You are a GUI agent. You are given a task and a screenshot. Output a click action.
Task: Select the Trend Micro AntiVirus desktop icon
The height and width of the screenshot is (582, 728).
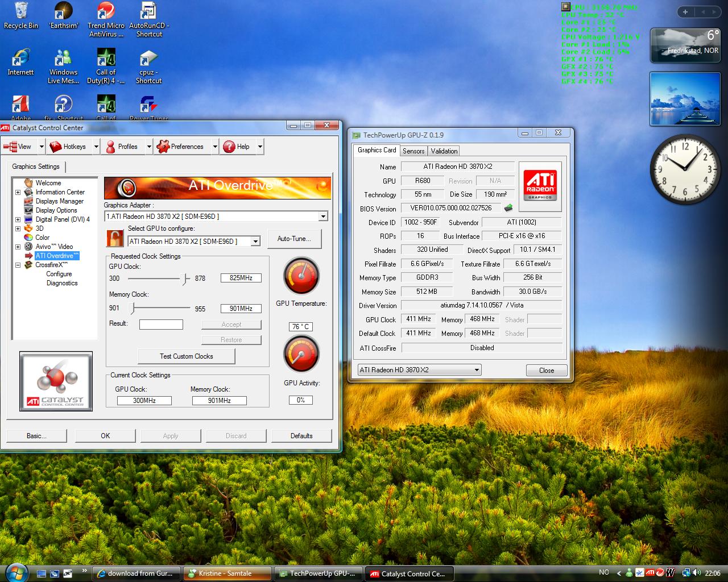(x=106, y=19)
